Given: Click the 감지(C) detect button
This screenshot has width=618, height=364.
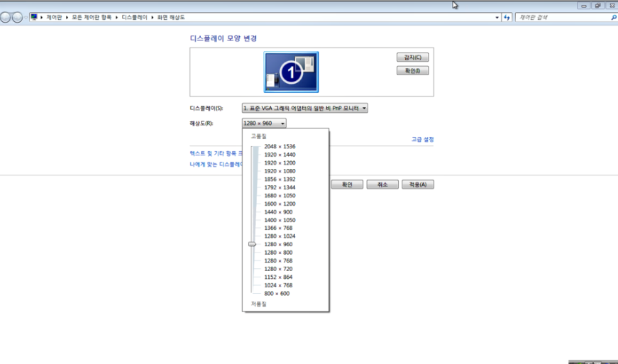Looking at the screenshot, I should click(x=412, y=57).
